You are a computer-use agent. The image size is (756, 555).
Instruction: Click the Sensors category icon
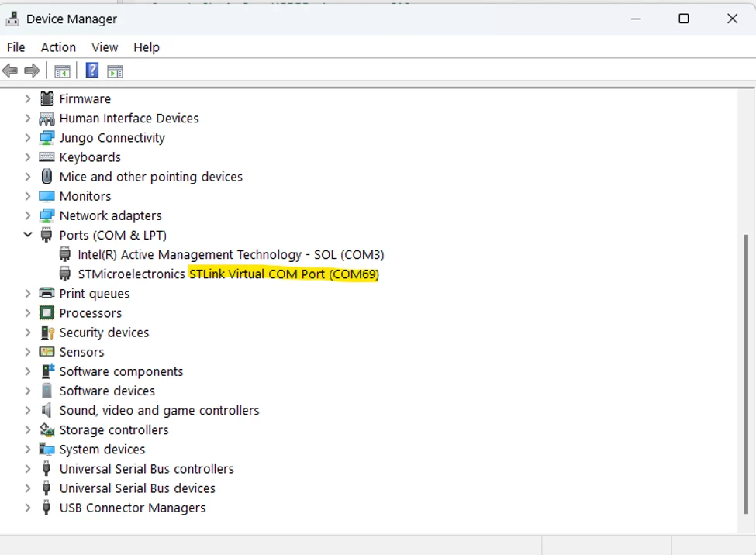(47, 351)
